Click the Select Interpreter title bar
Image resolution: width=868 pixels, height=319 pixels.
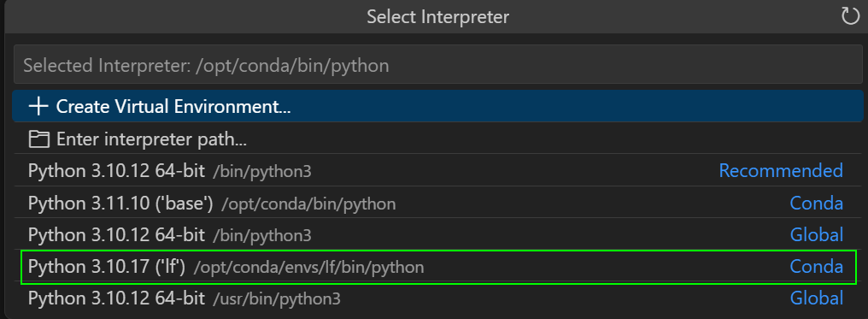pos(438,16)
